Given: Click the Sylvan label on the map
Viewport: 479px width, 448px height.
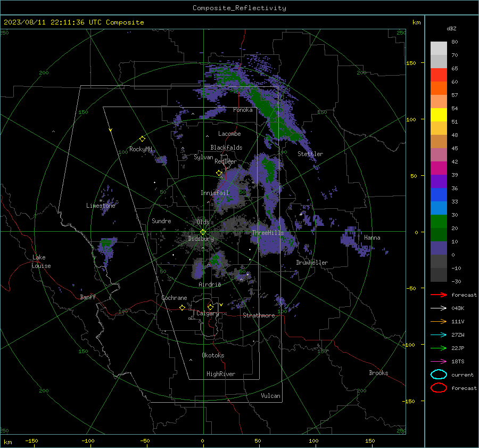Looking at the screenshot, I should click(x=203, y=157).
